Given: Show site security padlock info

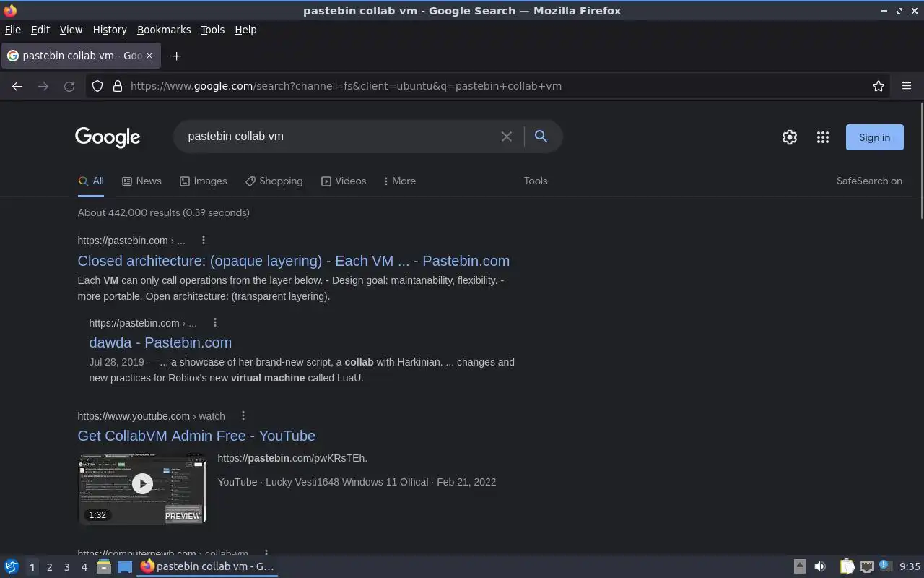Looking at the screenshot, I should [118, 86].
